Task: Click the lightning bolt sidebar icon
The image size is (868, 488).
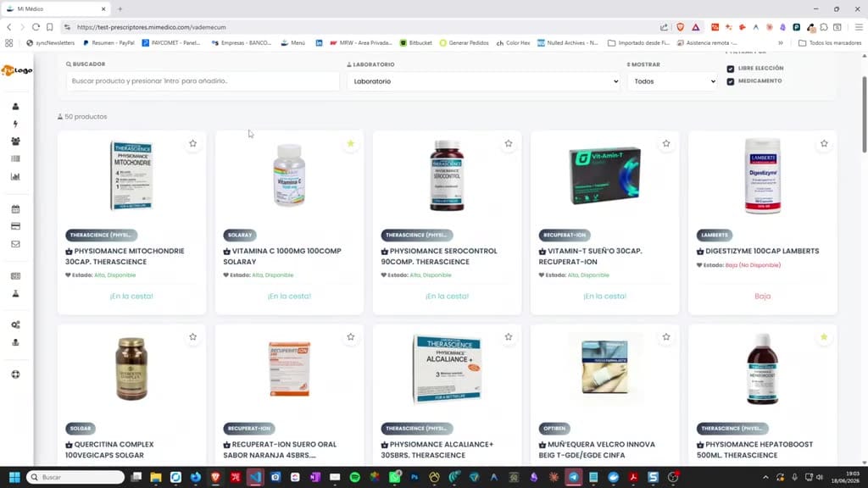Action: pos(15,124)
